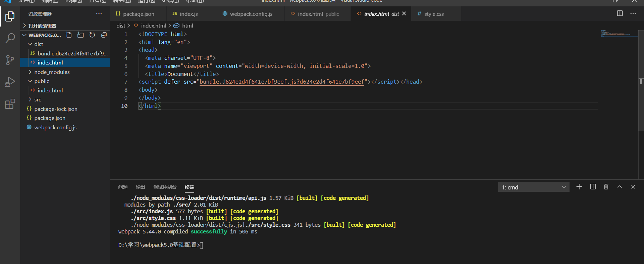Open the Search view in activity bar
Image resolution: width=644 pixels, height=264 pixels.
click(10, 38)
